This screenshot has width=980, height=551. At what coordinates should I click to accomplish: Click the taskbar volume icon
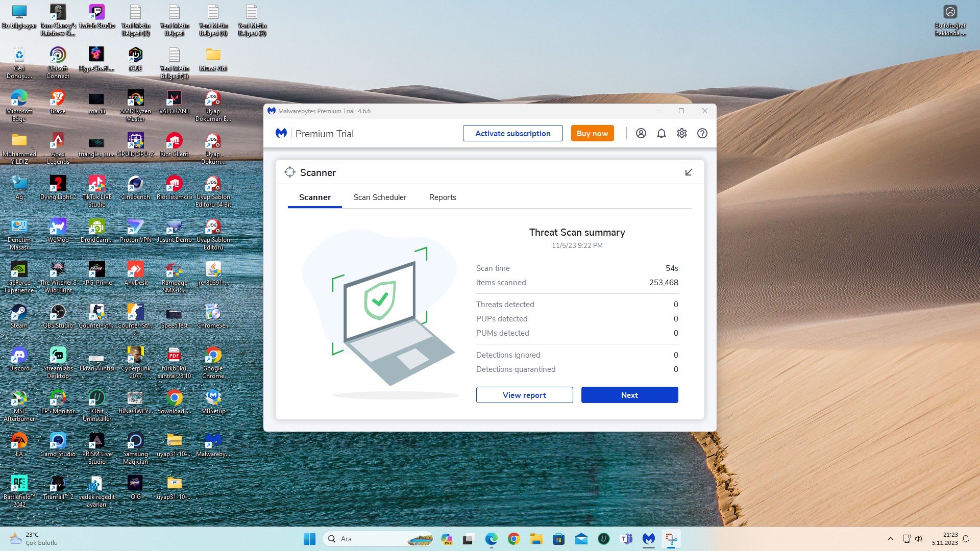coord(919,539)
